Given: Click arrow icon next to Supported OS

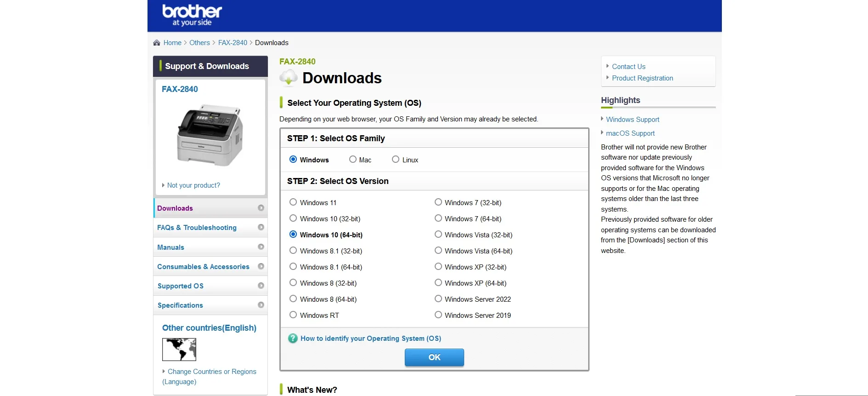Looking at the screenshot, I should (261, 286).
